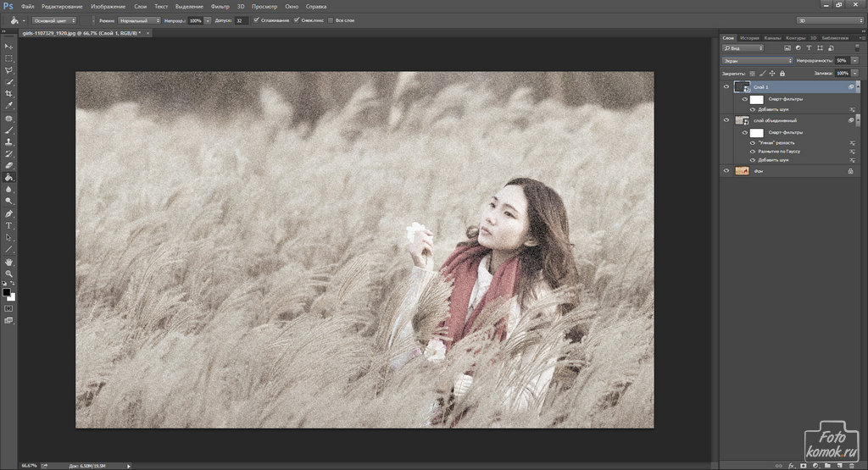Switch to the История tab
868x470 pixels.
[x=749, y=38]
